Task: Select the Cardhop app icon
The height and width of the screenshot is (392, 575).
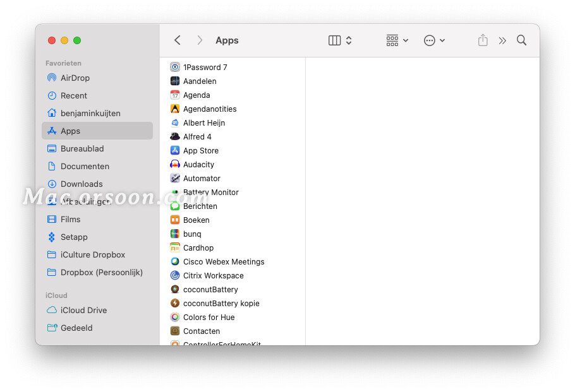Action: 175,247
